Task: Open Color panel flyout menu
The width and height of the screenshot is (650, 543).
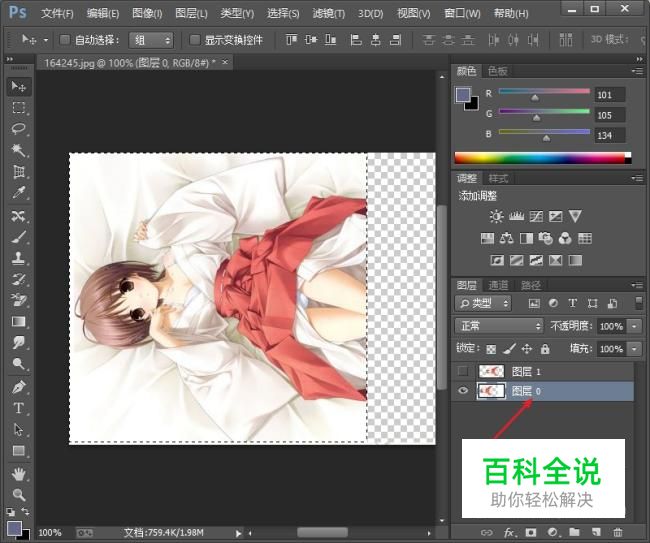Action: click(x=638, y=71)
